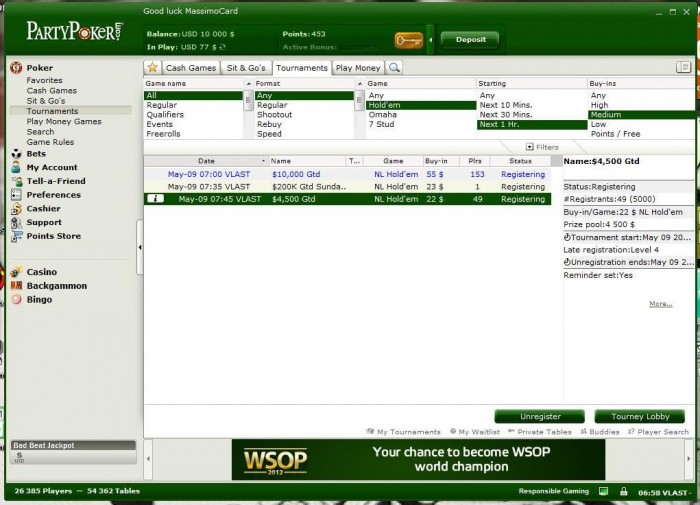Collapse the left sidebar handle
The height and width of the screenshot is (505, 700).
(x=140, y=247)
